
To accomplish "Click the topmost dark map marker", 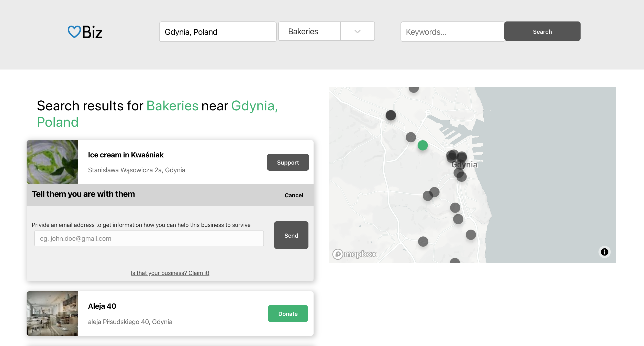I will coord(413,89).
